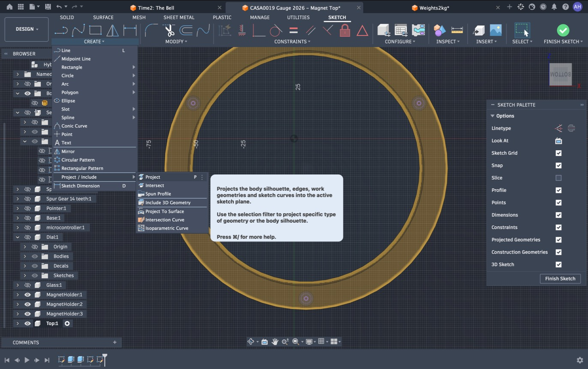Image resolution: width=588 pixels, height=369 pixels.
Task: Select the Insert Image icon
Action: coord(495,30)
